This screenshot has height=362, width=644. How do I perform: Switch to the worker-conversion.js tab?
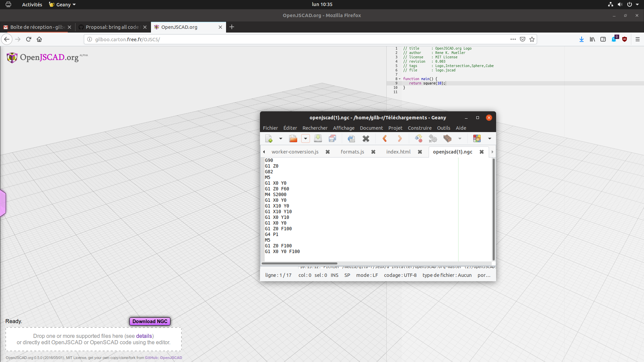[x=295, y=152]
